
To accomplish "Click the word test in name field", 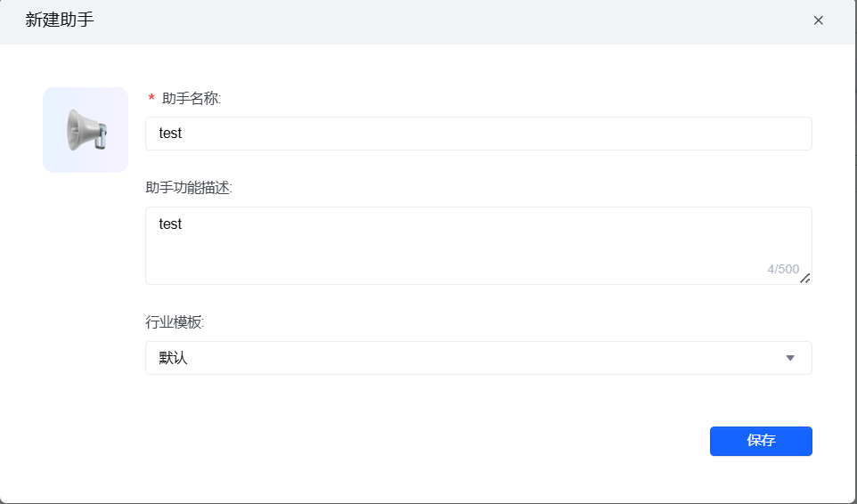I will pos(170,134).
